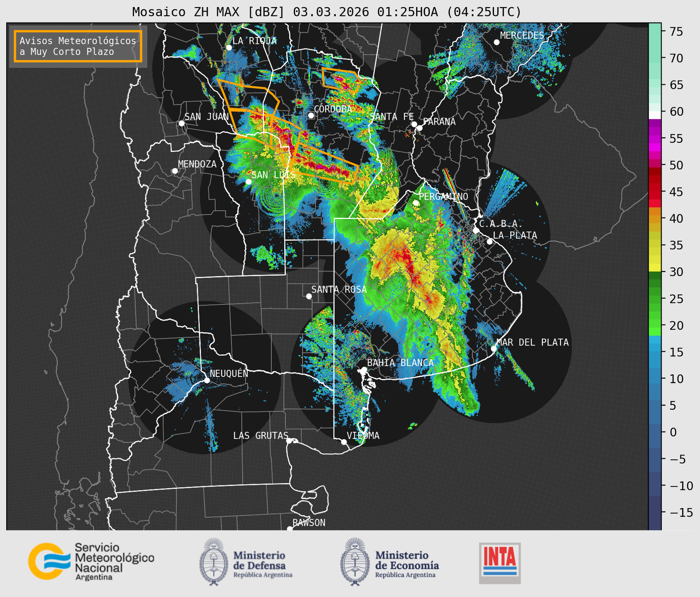This screenshot has width=700, height=597.
Task: Click the CÓRDOBA city label
Action: click(333, 109)
